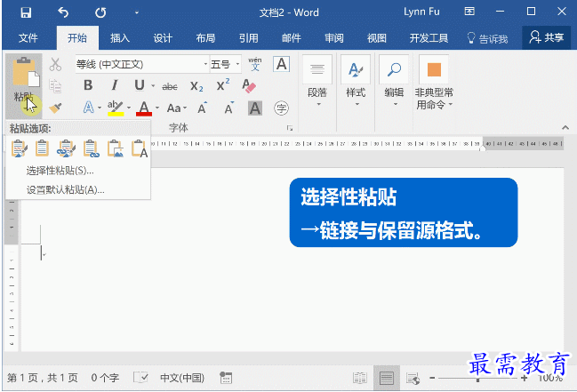577x392 pixels.
Task: Click the character border A icon
Action: click(x=282, y=64)
